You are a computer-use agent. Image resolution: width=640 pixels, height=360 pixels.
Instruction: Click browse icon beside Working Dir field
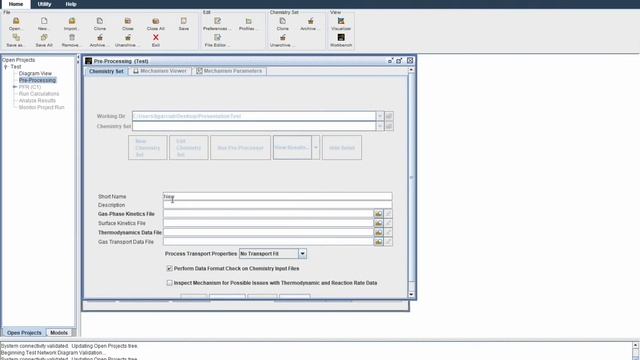coord(389,116)
